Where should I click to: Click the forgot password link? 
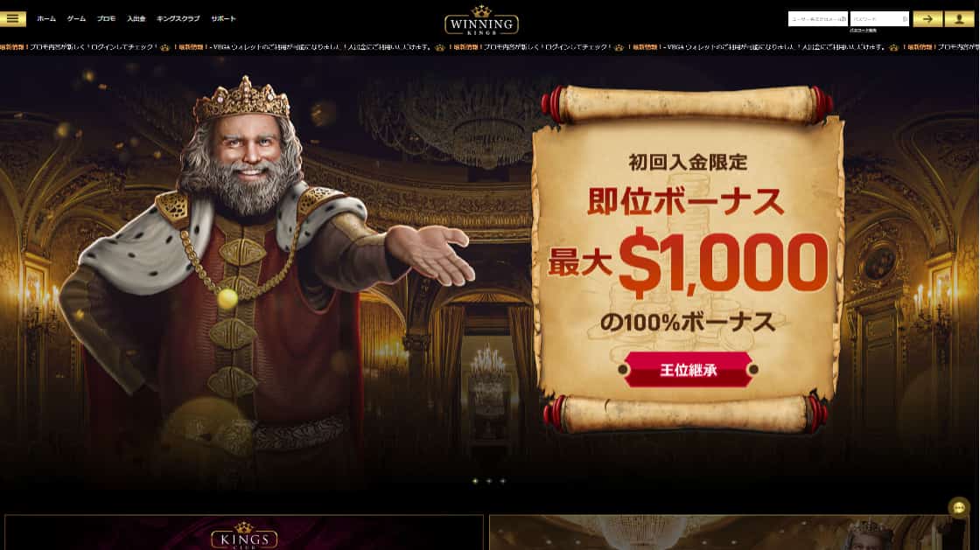(863, 30)
